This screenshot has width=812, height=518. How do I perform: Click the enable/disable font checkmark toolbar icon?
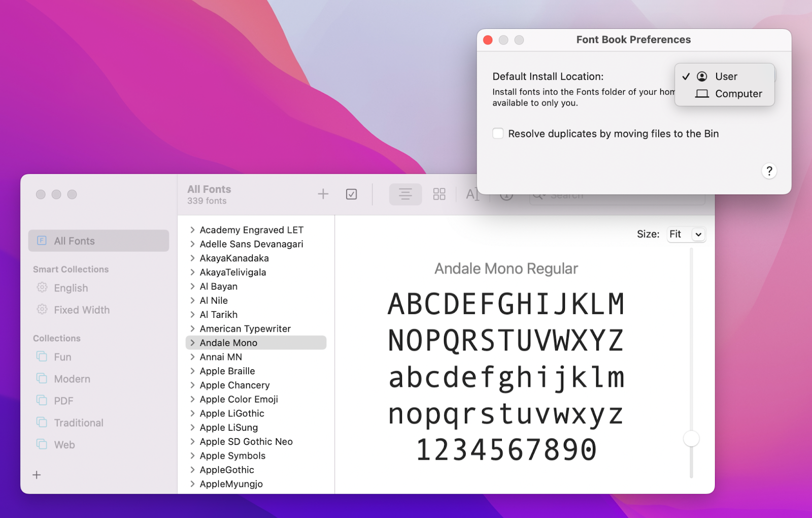351,194
